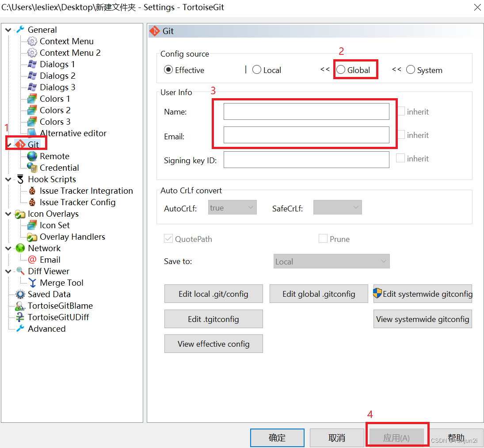Click the Signing key ID input field
Image resolution: width=484 pixels, height=448 pixels.
click(306, 160)
